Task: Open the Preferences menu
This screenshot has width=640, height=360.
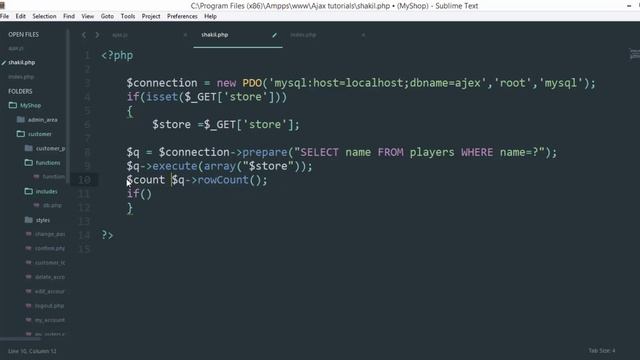Action: 182,16
